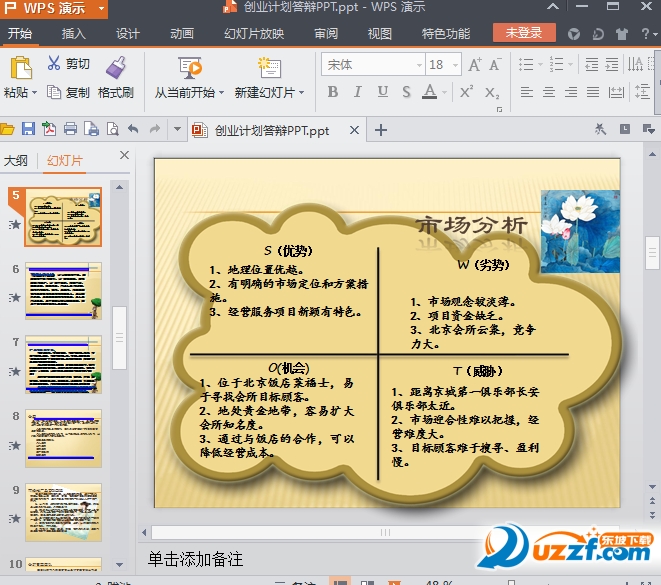Open the 设计 ribbon tab
The height and width of the screenshot is (585, 661).
pyautogui.click(x=128, y=34)
